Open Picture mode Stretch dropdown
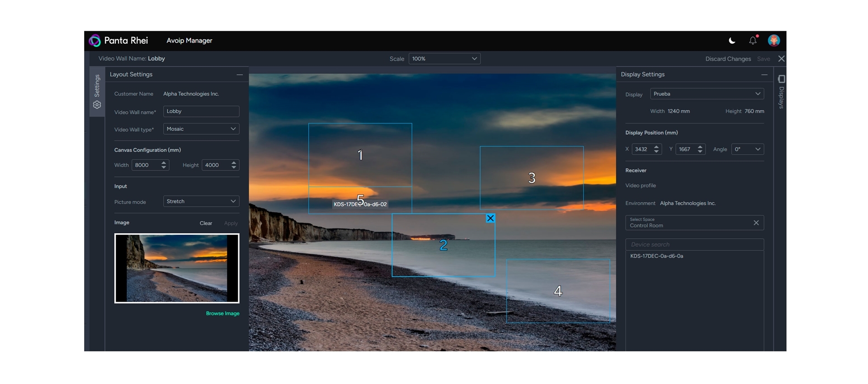 [x=201, y=201]
